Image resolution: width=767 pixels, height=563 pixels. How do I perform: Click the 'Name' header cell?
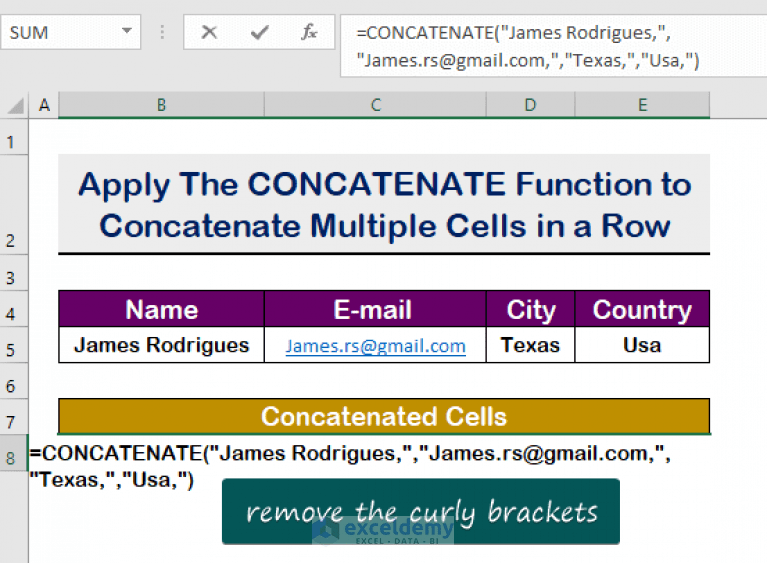tap(161, 309)
